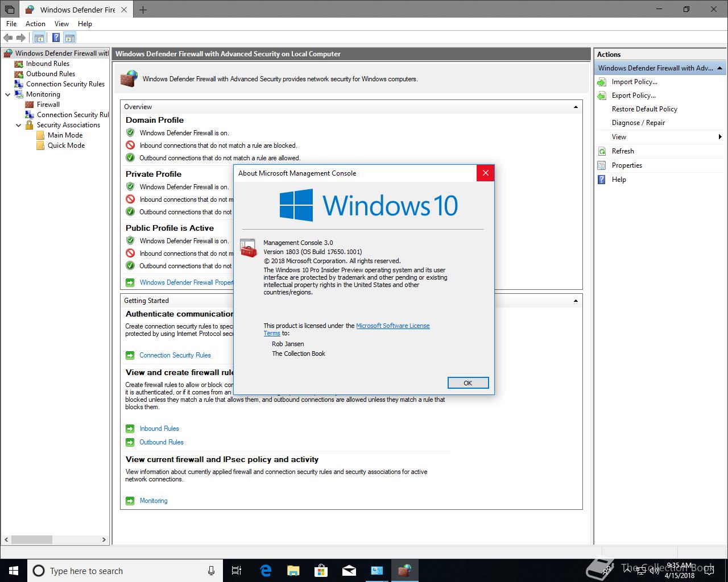This screenshot has width=728, height=582.
Task: Open Properties from Actions pane
Action: [x=627, y=165]
